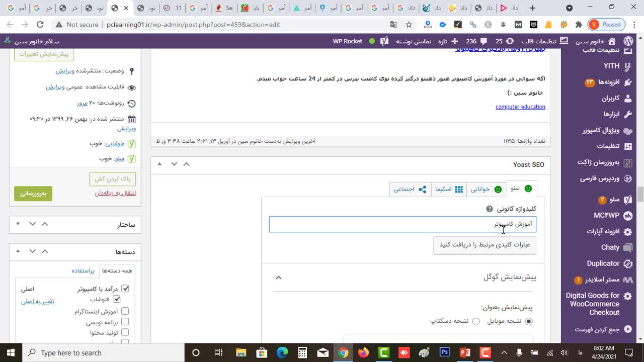Check the آموزش اینستاگرام category
The image size is (644, 362).
125,311
